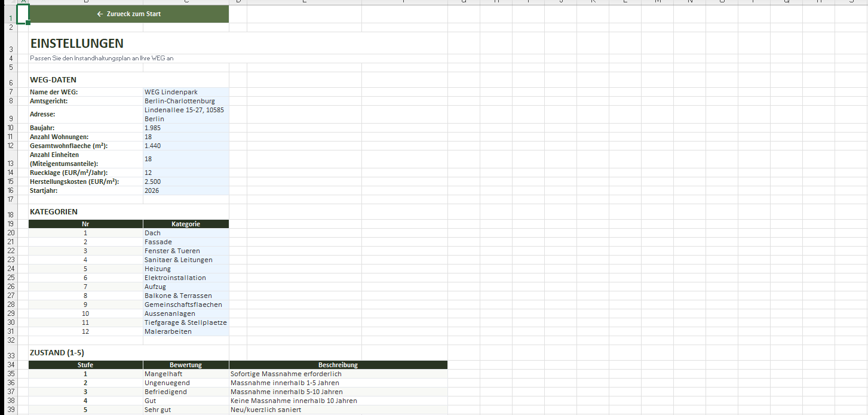The width and height of the screenshot is (868, 415).
Task: Click the Mangelhaft rating cell
Action: 185,374
